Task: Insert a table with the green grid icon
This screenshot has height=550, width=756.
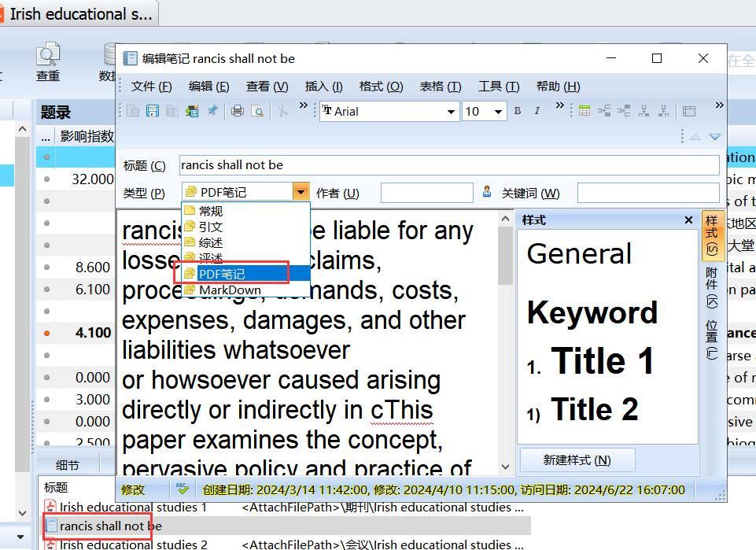Action: point(585,111)
